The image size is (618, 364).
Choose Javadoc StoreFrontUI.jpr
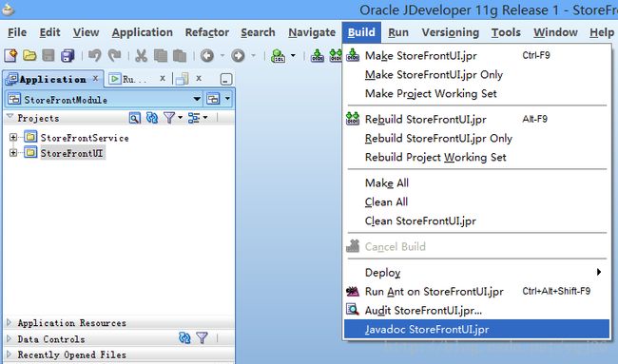[x=476, y=330]
